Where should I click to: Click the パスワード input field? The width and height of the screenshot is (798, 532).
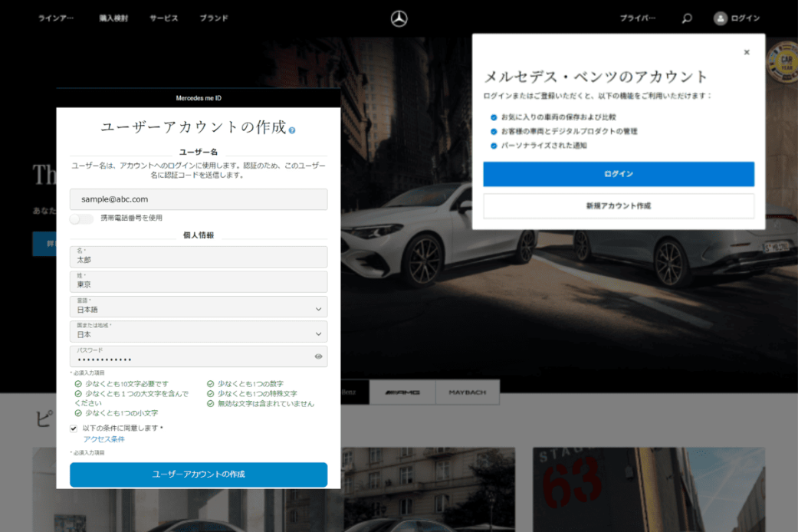tap(199, 356)
